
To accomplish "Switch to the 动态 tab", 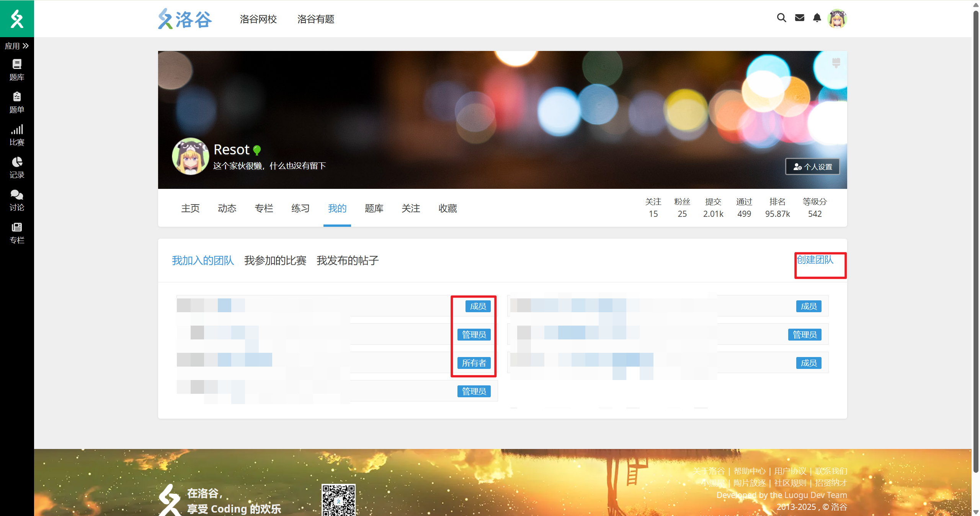I will coord(227,208).
